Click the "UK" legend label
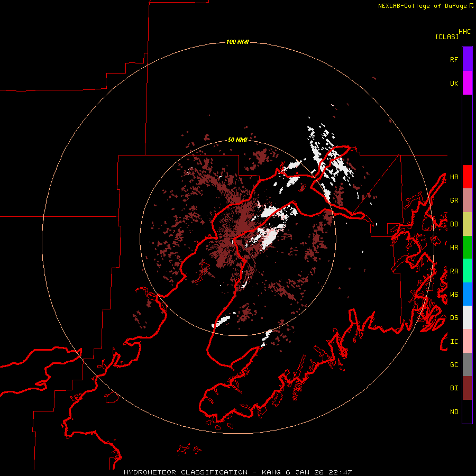476x476 pixels. 454,83
